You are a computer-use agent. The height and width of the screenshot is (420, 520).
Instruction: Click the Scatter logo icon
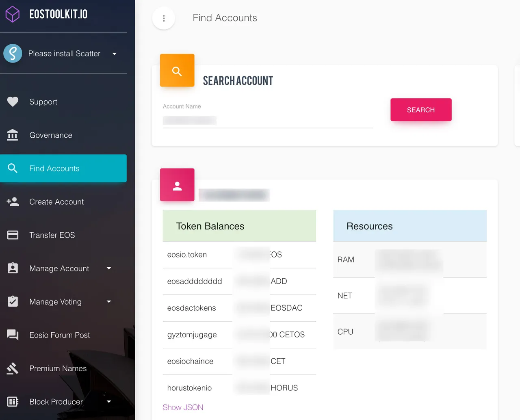pos(13,54)
